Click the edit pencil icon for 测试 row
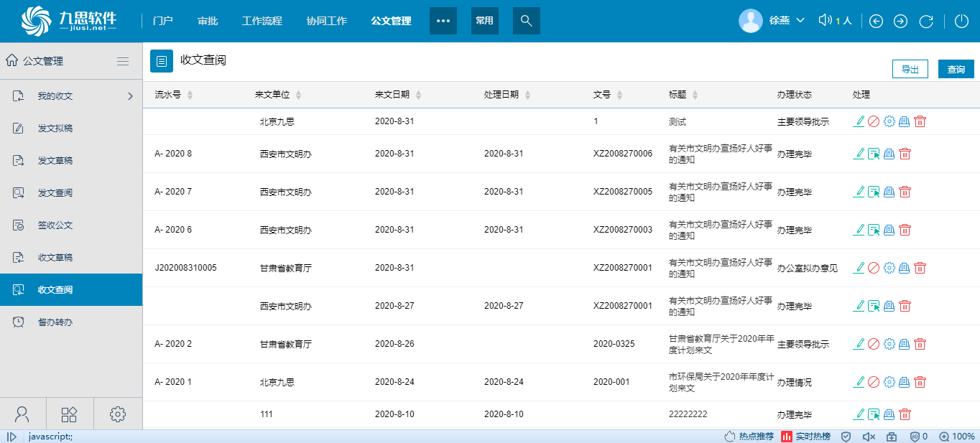This screenshot has width=980, height=443. tap(859, 121)
